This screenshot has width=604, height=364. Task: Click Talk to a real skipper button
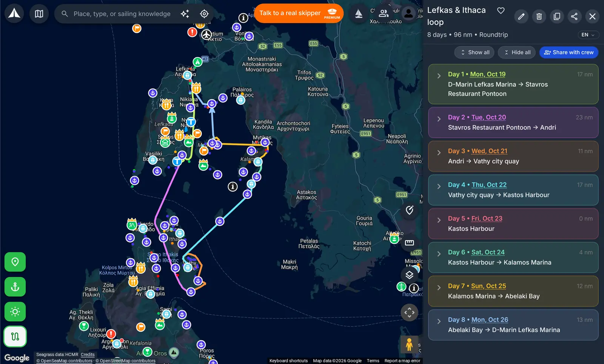click(x=299, y=13)
